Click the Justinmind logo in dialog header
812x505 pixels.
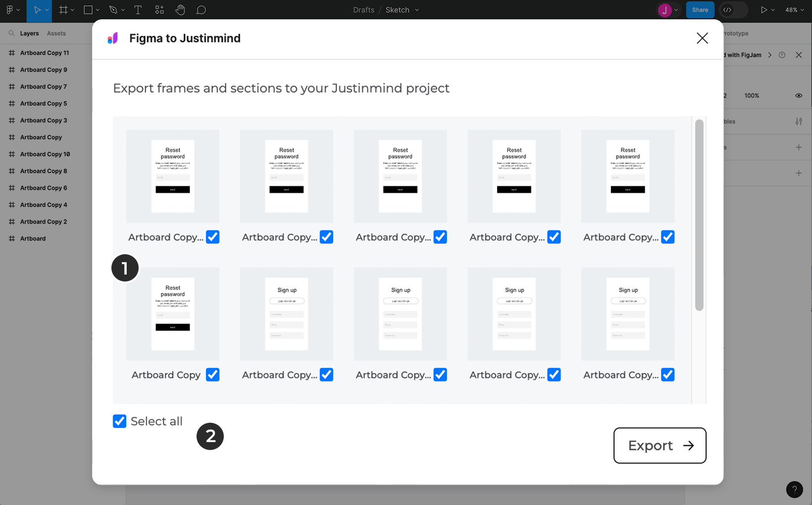[x=113, y=38]
